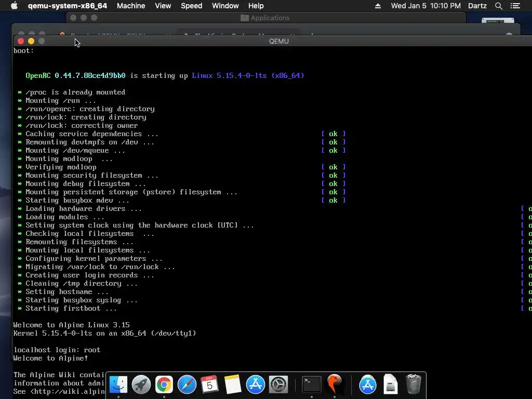Click 'Setting system clock using the hardware clock' line
Image resolution: width=532 pixels, height=399 pixels.
tap(140, 225)
